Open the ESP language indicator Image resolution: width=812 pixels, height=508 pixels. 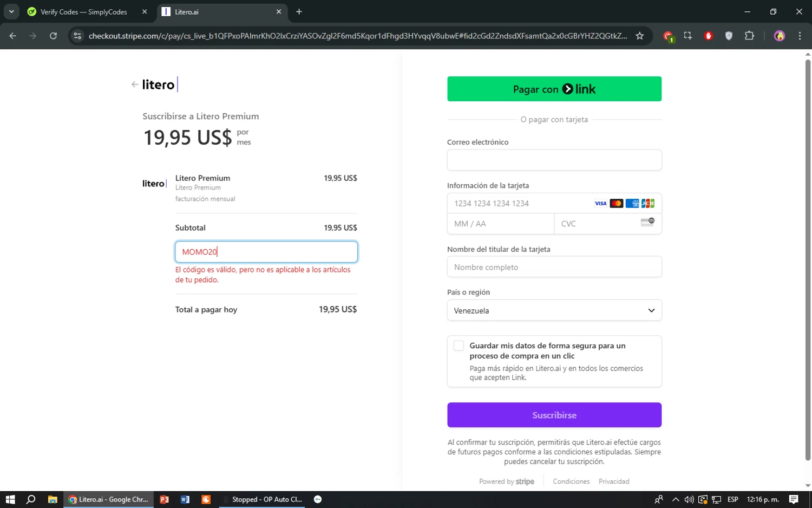point(733,499)
